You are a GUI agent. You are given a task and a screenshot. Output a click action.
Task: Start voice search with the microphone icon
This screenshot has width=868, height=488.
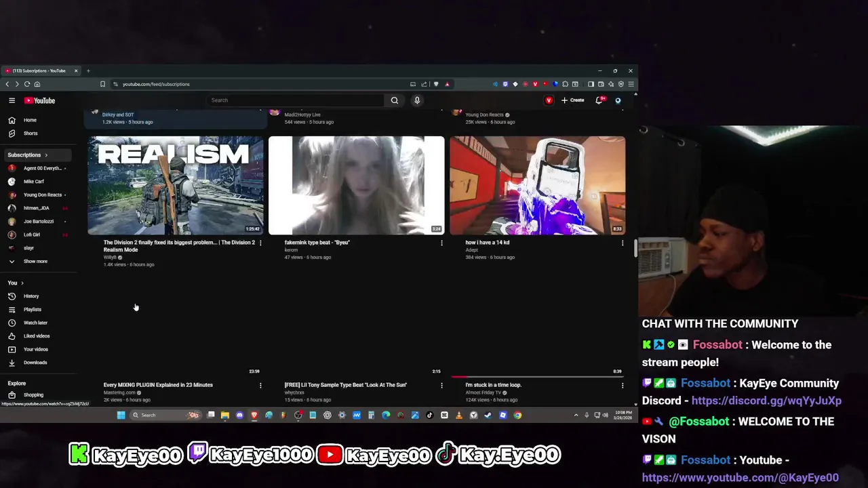[x=417, y=100]
